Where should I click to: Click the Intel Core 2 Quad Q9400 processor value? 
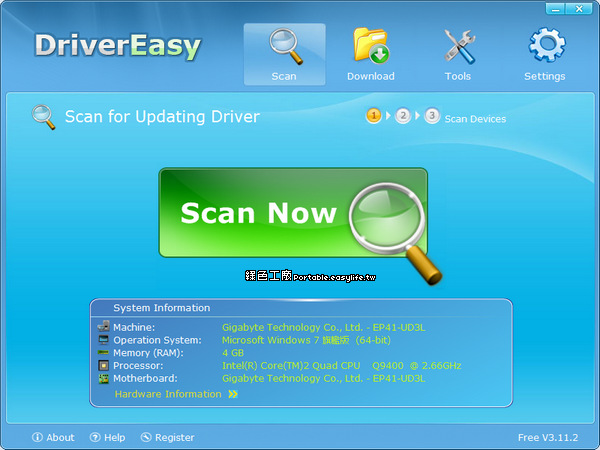(x=341, y=366)
